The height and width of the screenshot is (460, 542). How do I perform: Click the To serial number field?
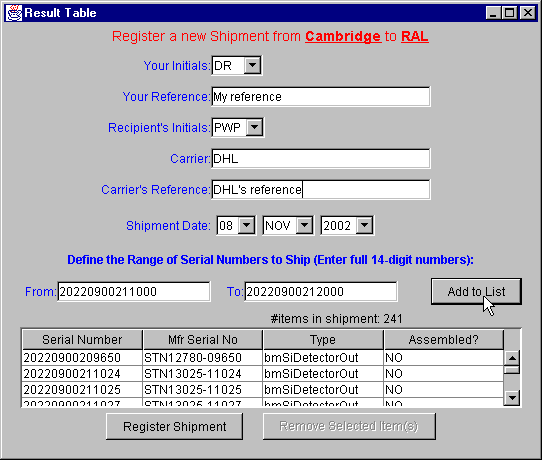321,291
